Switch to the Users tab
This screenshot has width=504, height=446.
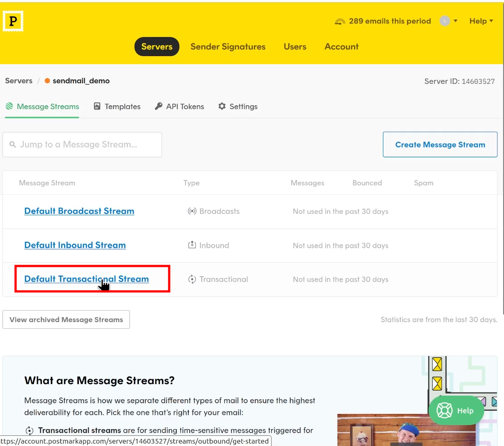point(295,47)
